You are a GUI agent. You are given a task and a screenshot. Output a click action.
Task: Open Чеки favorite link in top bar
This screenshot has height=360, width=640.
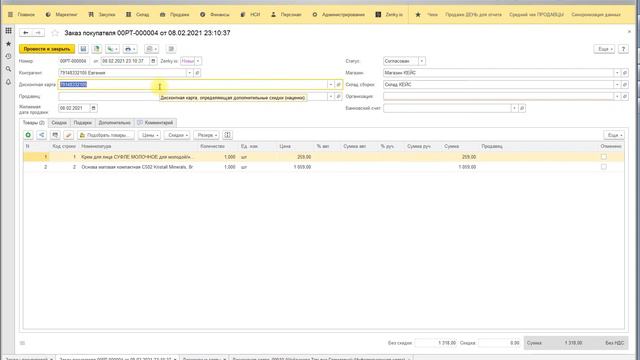click(432, 14)
